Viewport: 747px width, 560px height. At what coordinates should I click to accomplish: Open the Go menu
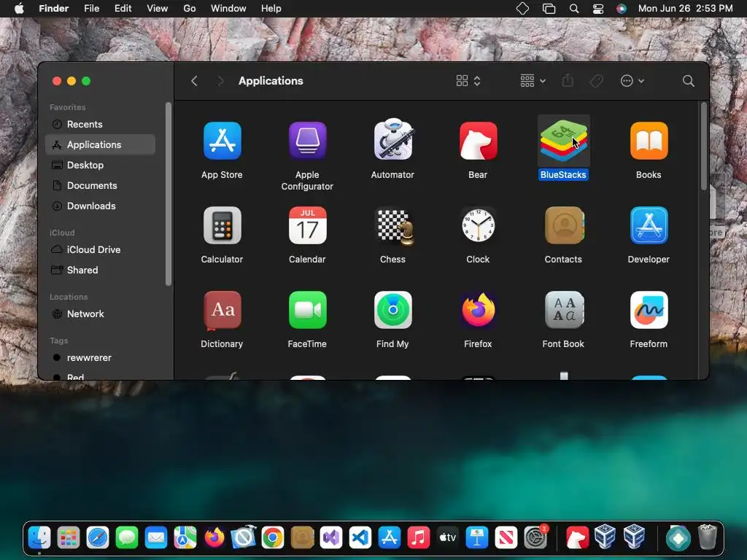[x=190, y=9]
